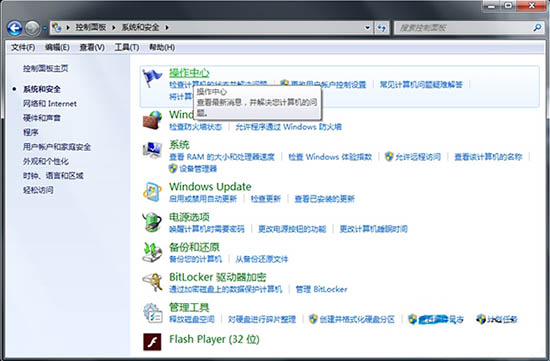This screenshot has width=550, height=361.
Task: Click the Windows Update icon
Action: tap(152, 192)
